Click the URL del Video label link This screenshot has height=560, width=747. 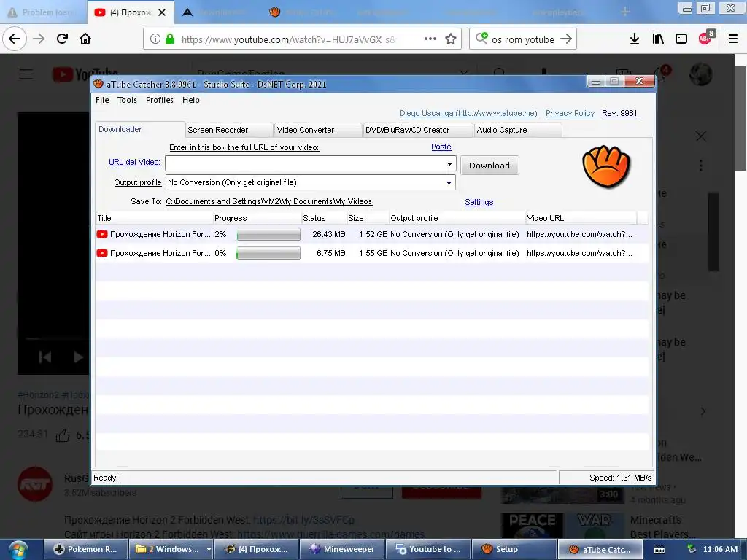coord(135,162)
